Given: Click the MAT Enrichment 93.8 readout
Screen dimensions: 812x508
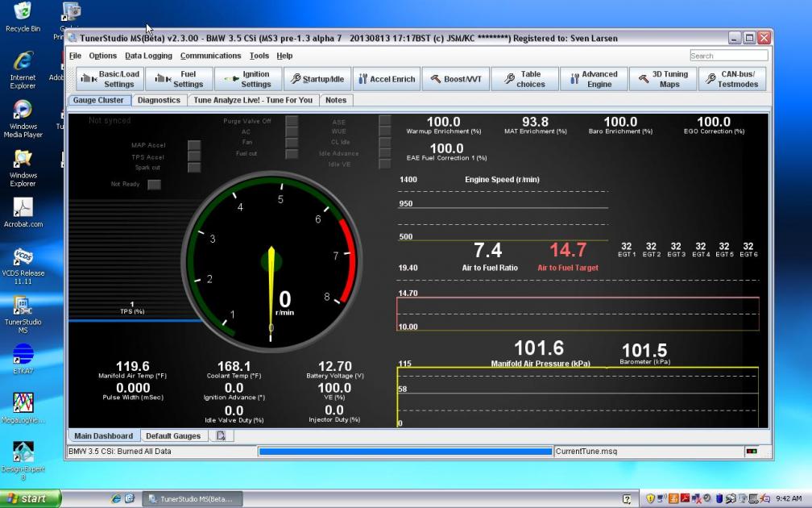Looking at the screenshot, I should click(536, 125).
